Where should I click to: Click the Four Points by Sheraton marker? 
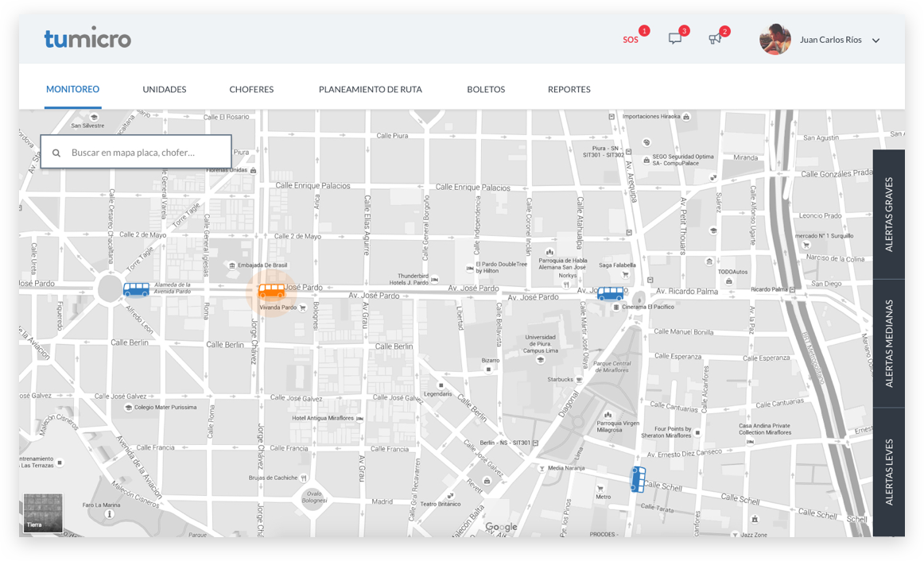(697, 433)
